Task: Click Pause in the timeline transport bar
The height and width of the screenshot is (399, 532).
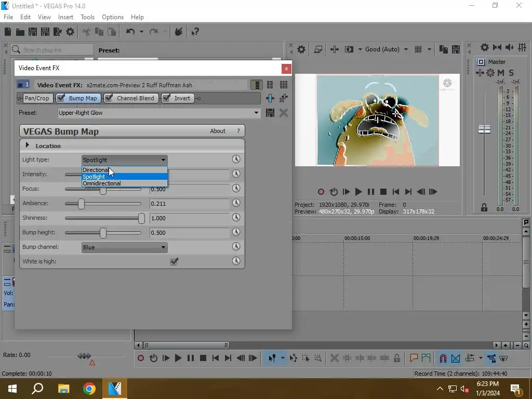Action: [x=191, y=358]
